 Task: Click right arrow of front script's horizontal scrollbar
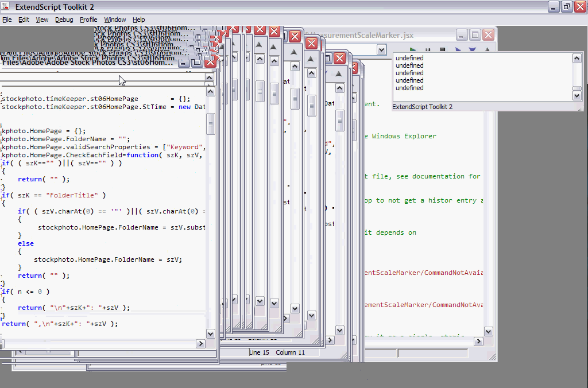[x=200, y=344]
